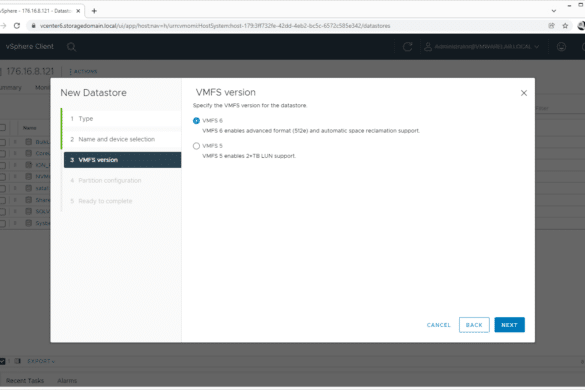Go to step 2 Name and device selection
This screenshot has width=585, height=390.
click(x=122, y=139)
